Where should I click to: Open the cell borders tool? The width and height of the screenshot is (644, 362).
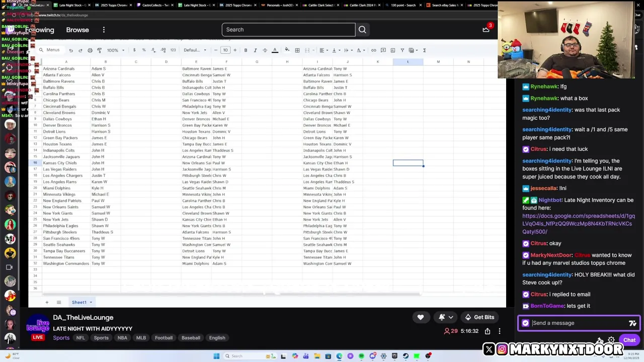[x=297, y=50]
